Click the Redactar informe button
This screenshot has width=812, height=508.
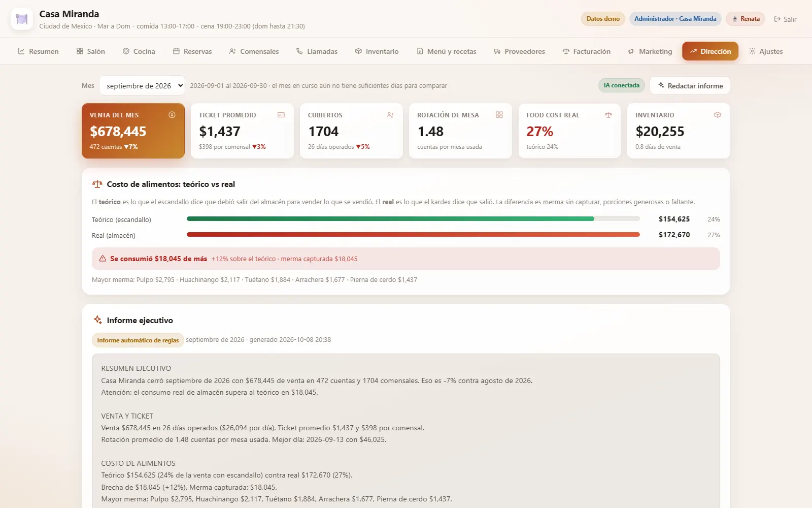tap(690, 85)
